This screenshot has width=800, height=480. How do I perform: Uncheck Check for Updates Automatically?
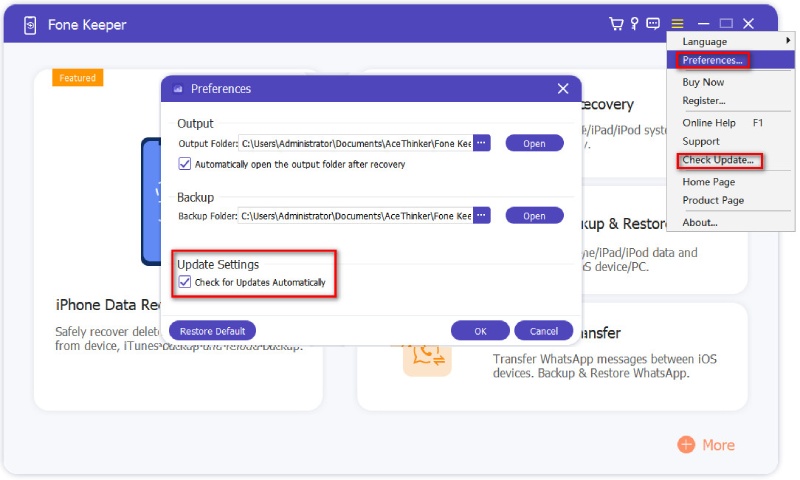point(184,282)
